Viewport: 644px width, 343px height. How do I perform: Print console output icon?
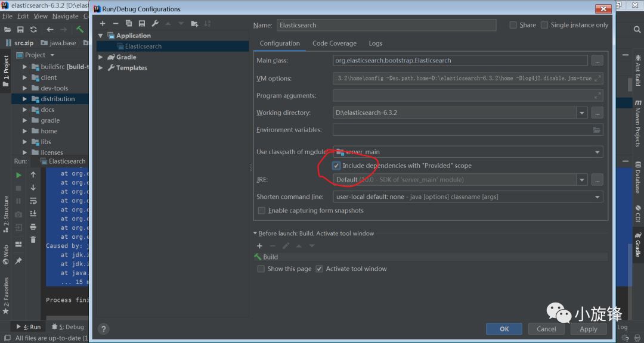(x=33, y=227)
